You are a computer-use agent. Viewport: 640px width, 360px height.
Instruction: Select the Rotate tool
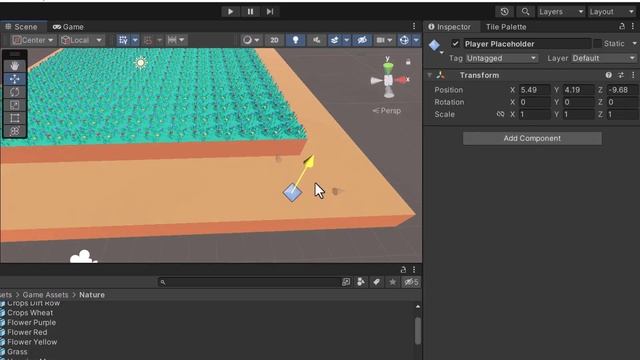click(x=15, y=92)
